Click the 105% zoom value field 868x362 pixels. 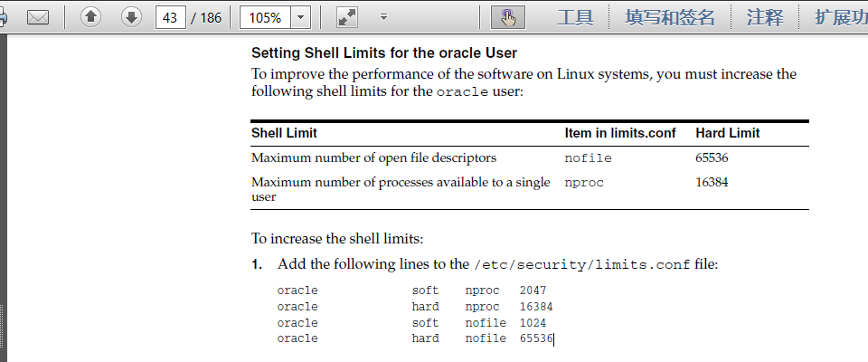pyautogui.click(x=266, y=17)
